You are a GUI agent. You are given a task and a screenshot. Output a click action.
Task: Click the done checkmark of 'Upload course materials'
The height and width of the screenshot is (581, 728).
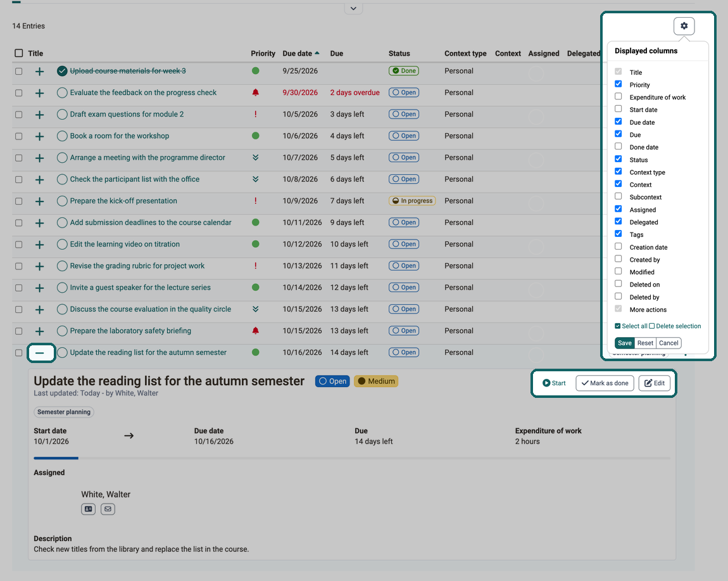pos(62,71)
